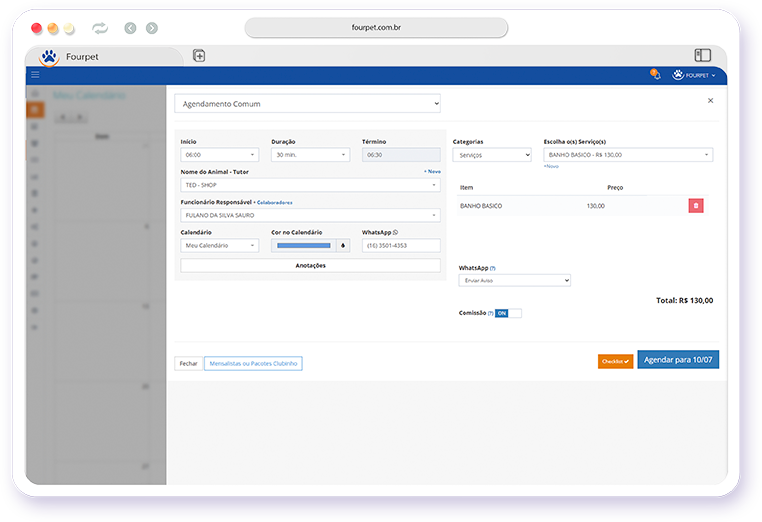Open the Calendário Meu Calendário dropdown
The width and height of the screenshot is (762, 522).
(x=219, y=245)
